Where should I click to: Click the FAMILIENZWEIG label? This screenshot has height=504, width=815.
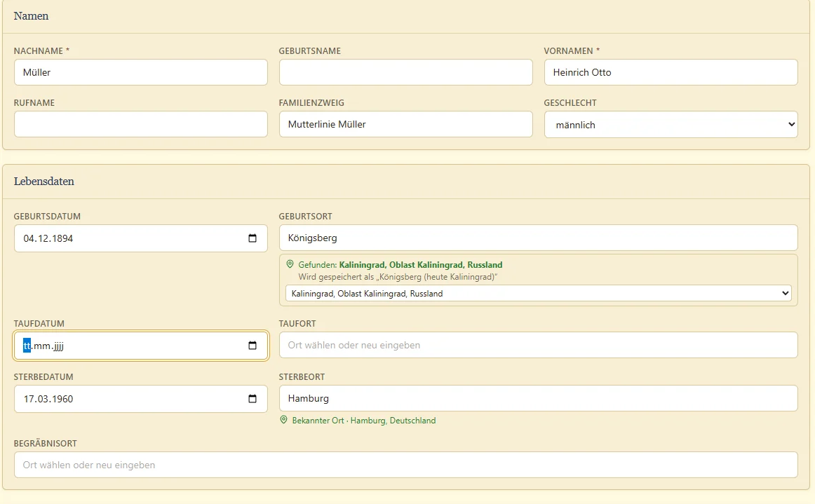click(x=311, y=103)
